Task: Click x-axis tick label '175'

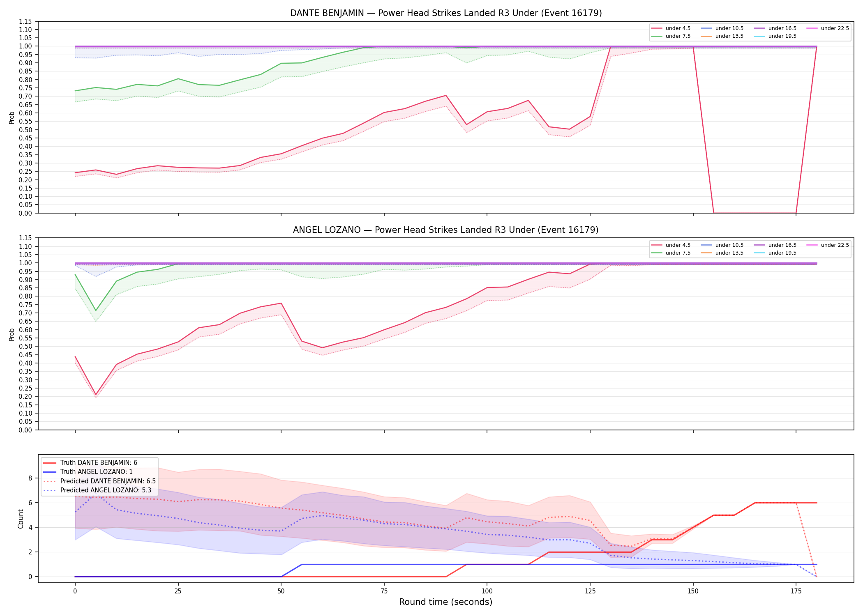Action: pyautogui.click(x=796, y=591)
